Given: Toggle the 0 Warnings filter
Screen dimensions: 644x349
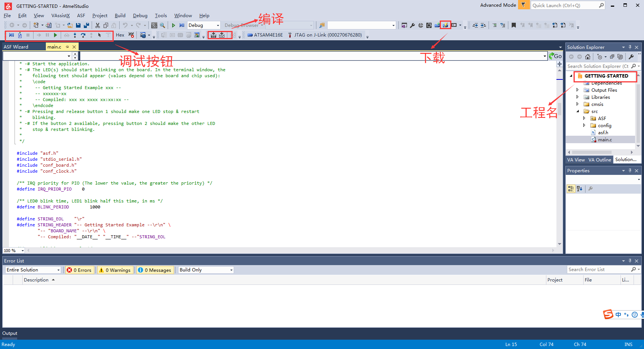Looking at the screenshot, I should pyautogui.click(x=115, y=270).
